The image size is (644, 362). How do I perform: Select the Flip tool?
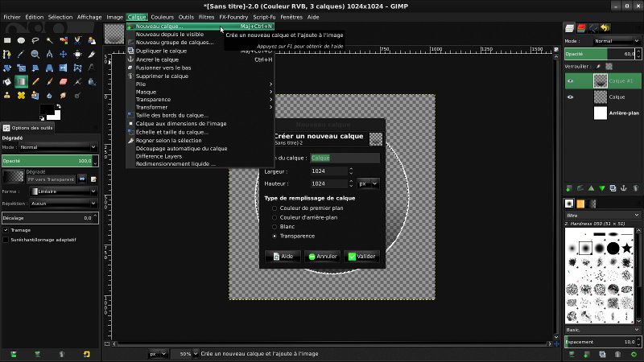pos(64,68)
